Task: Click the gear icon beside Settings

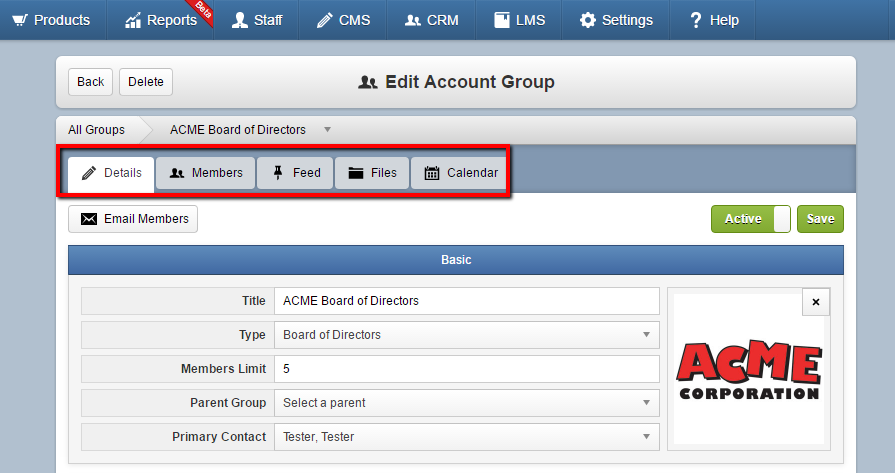Action: 587,20
